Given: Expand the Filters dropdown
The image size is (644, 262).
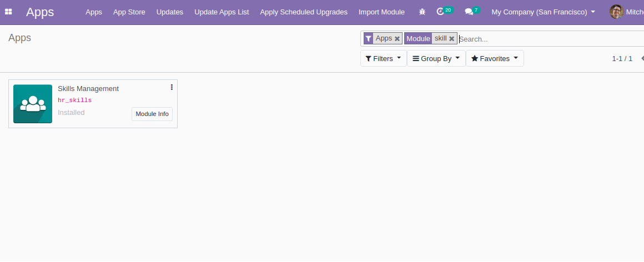Looking at the screenshot, I should [383, 58].
